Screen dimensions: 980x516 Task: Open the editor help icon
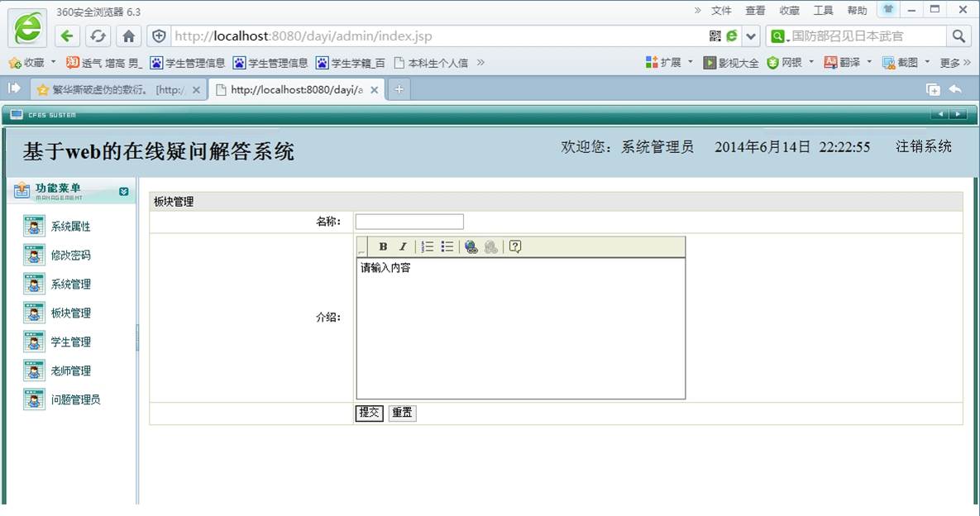[x=514, y=246]
